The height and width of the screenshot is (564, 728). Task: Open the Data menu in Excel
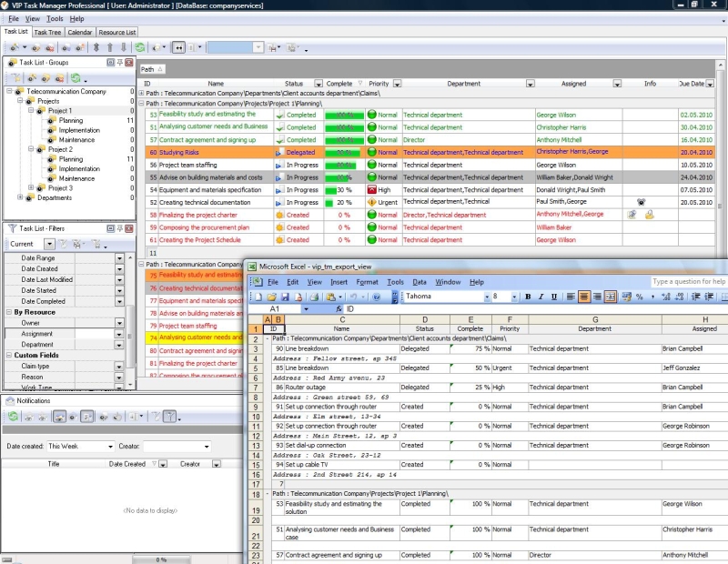point(420,282)
